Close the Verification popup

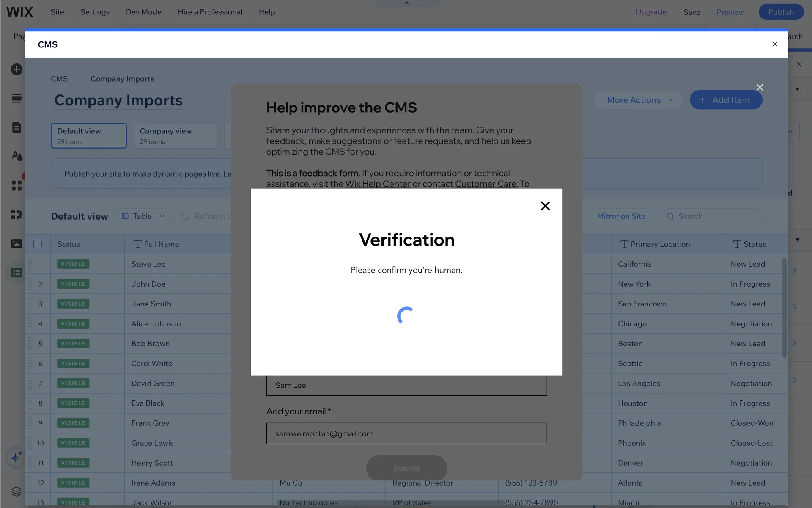545,206
